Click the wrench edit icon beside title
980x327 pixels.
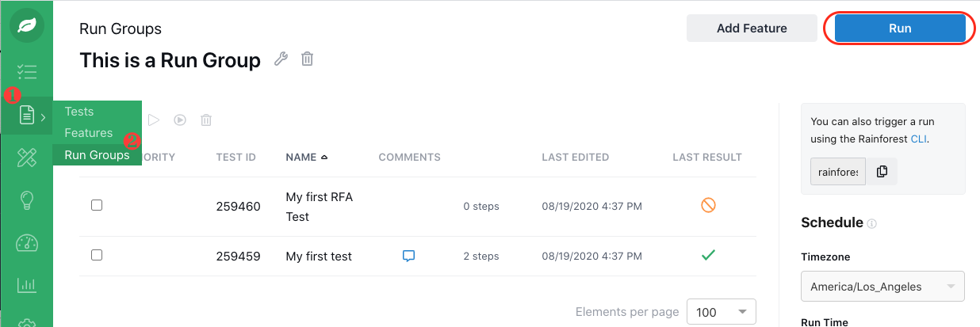281,59
